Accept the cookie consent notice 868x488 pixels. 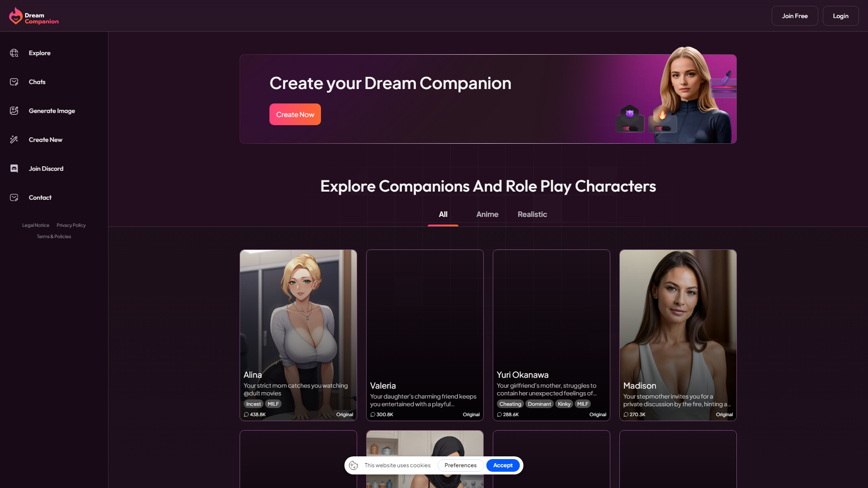503,465
